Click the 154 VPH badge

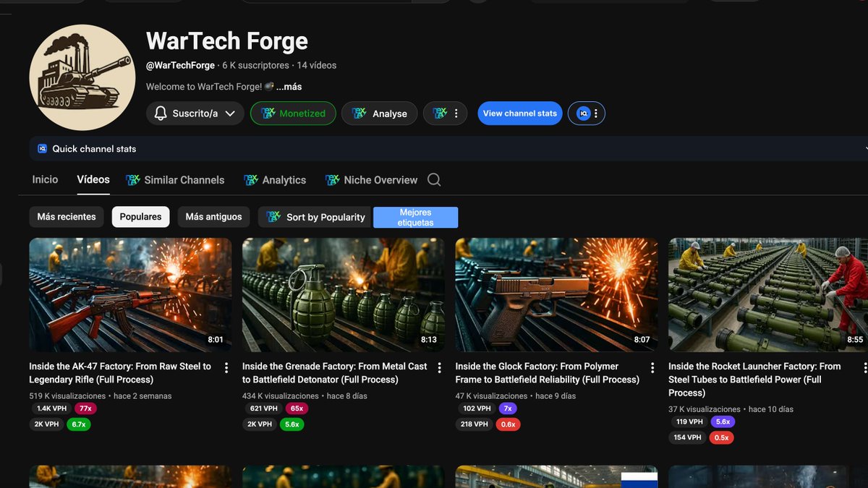tap(688, 437)
